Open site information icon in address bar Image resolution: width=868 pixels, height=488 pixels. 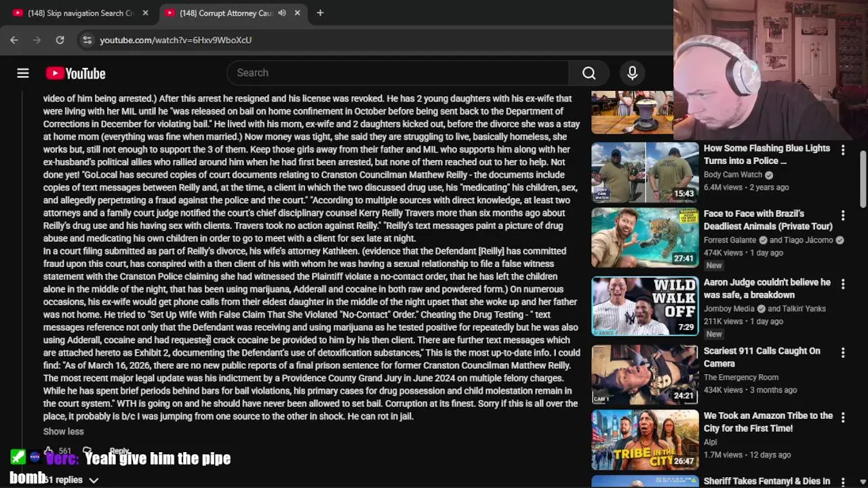[87, 40]
